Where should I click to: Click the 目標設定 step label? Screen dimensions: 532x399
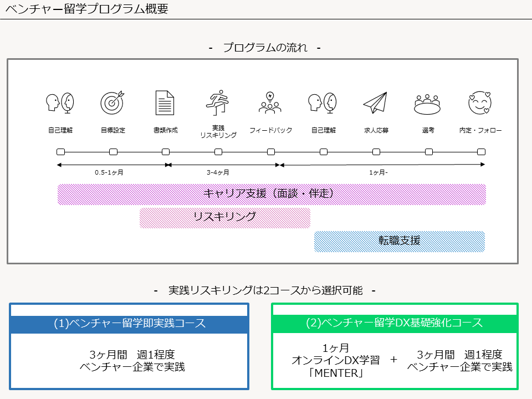pos(113,130)
